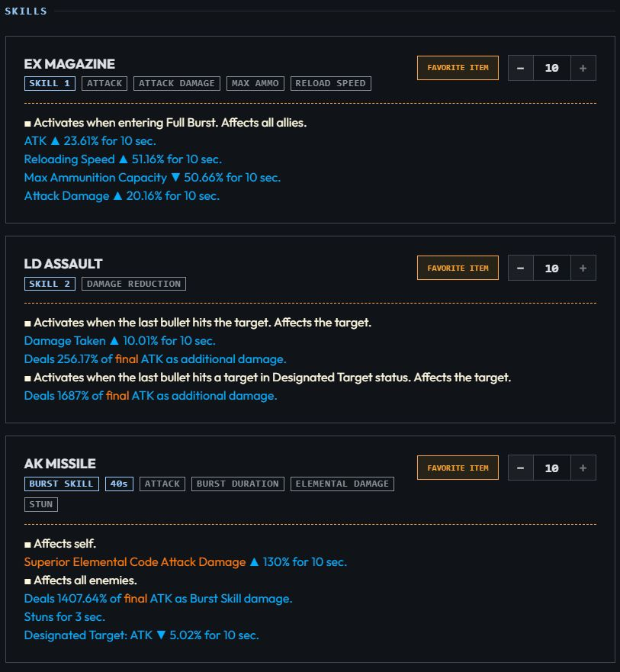Click LD Assault skill level value 10

coord(552,268)
